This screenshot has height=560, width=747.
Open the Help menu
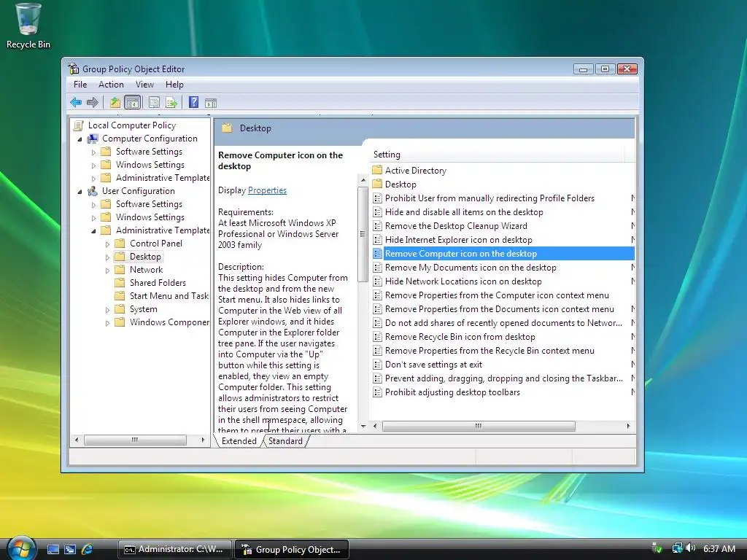(x=174, y=85)
